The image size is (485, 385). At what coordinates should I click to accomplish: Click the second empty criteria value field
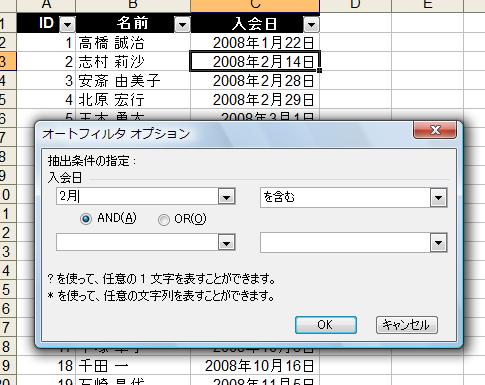click(x=137, y=242)
